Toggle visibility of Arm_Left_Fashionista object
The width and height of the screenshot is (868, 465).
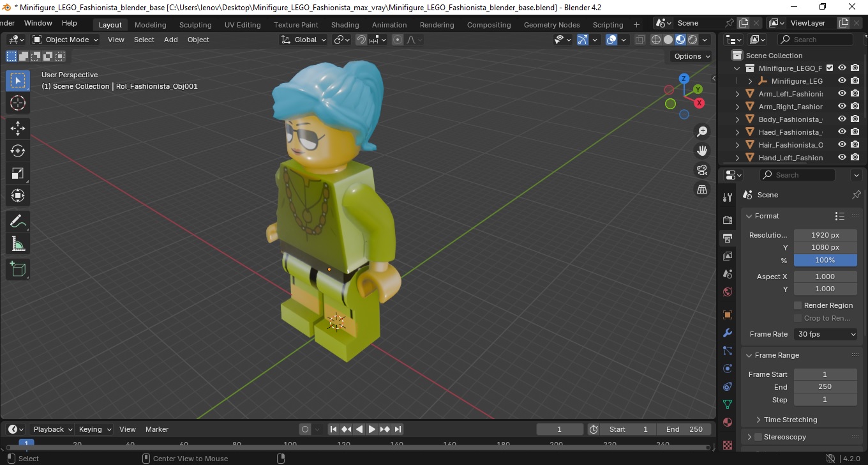point(842,94)
